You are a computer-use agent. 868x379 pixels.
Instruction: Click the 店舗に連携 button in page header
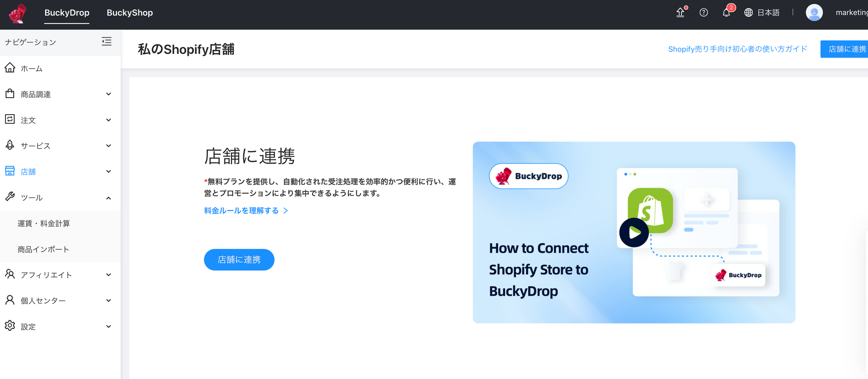click(844, 49)
